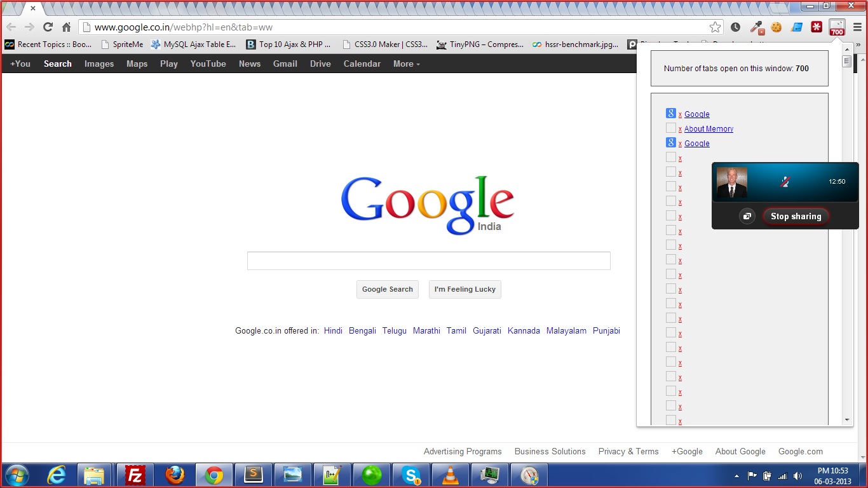Open the About Memory tab link
Image resolution: width=868 pixels, height=488 pixels.
(x=709, y=129)
